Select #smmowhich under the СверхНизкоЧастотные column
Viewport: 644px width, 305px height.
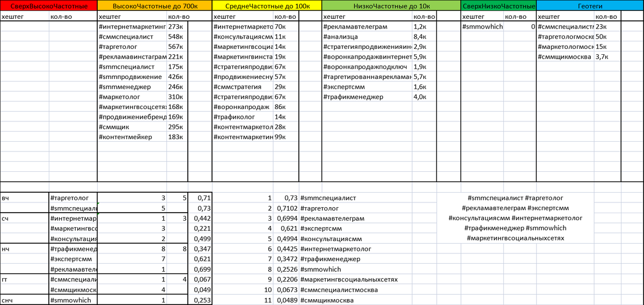pyautogui.click(x=482, y=26)
